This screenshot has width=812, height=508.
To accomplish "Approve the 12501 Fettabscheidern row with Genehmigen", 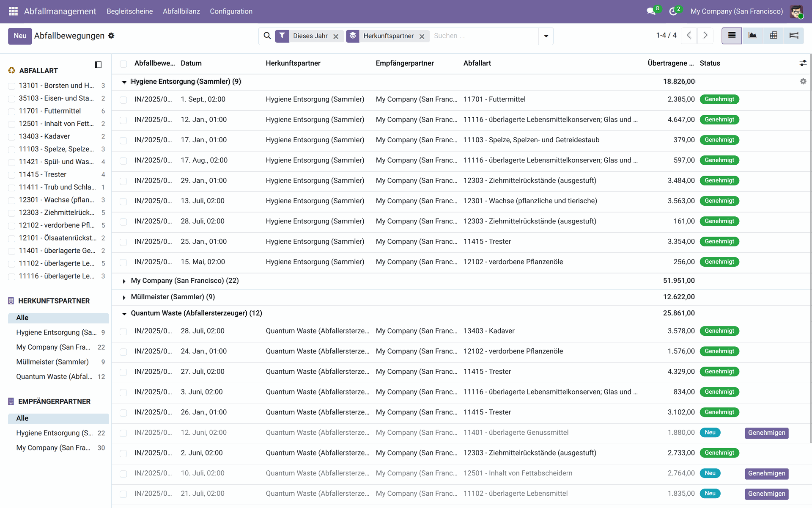I will tap(766, 473).
